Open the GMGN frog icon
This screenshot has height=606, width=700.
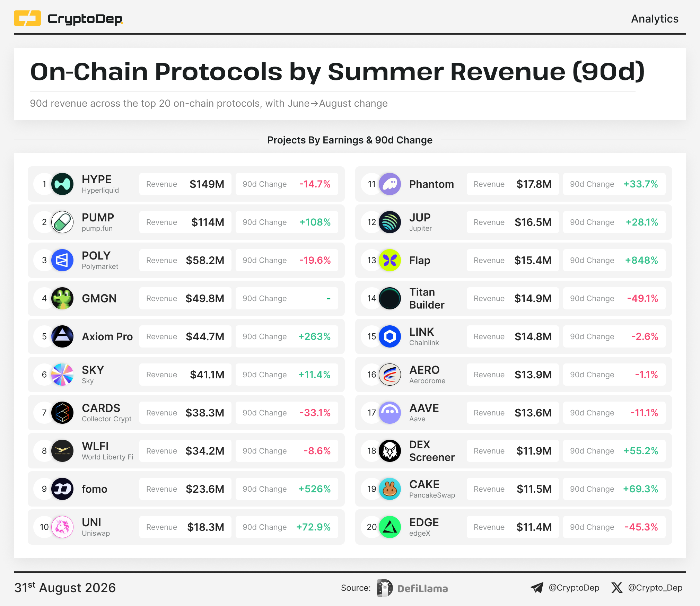(x=62, y=298)
